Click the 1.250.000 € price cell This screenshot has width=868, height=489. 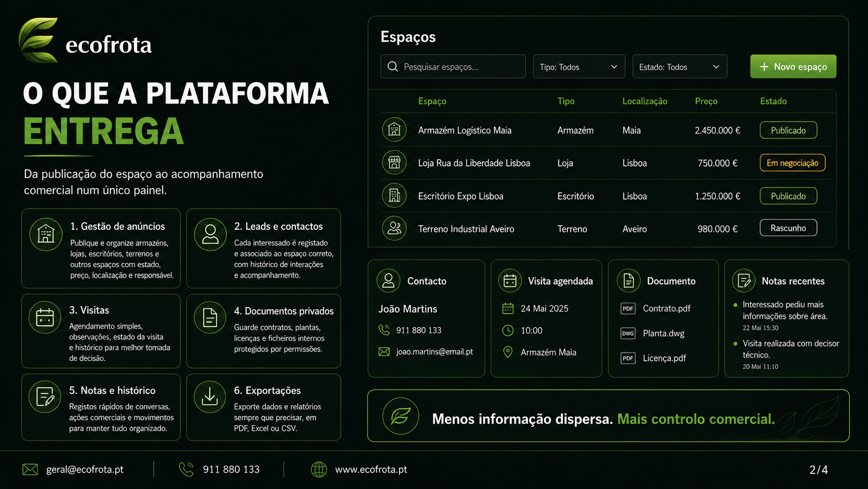[717, 196]
